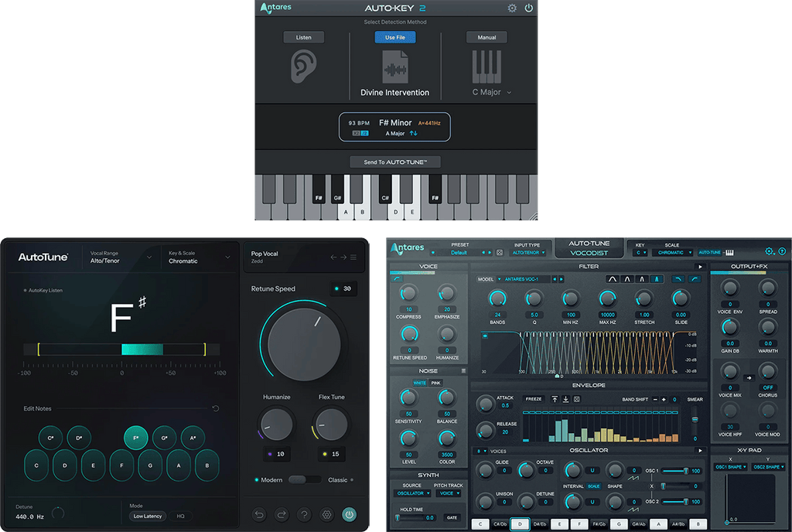Open the Input Type Alto/Tenor dropdown
The width and height of the screenshot is (792, 532).
[530, 252]
